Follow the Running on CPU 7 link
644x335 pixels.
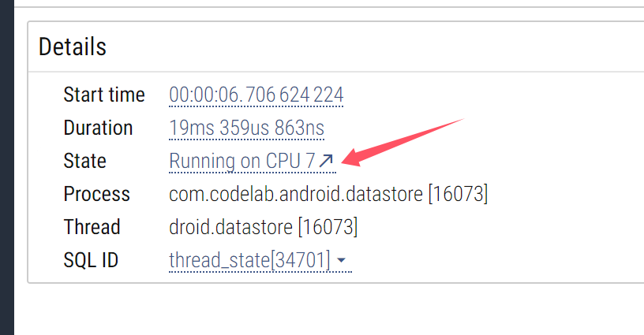253,161
